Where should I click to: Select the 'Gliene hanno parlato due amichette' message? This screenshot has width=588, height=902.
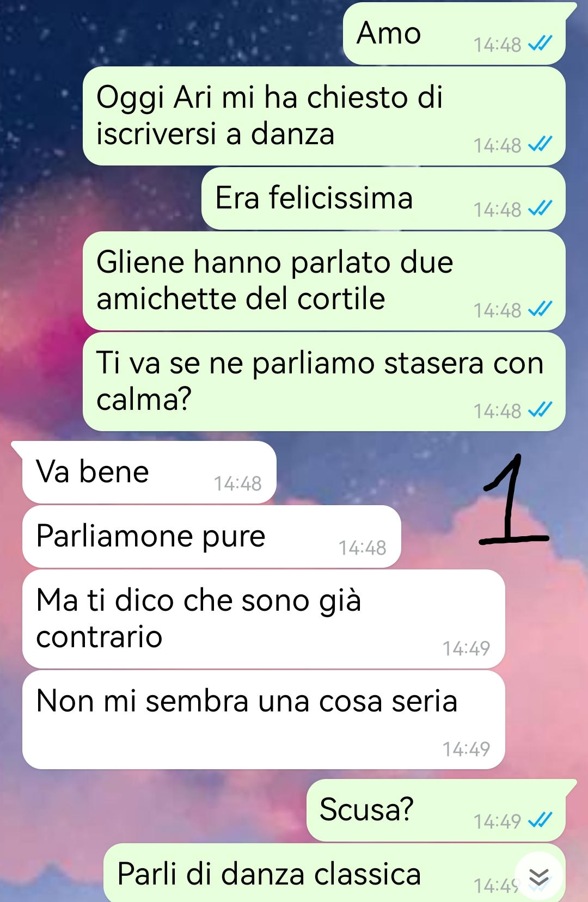[x=324, y=281]
